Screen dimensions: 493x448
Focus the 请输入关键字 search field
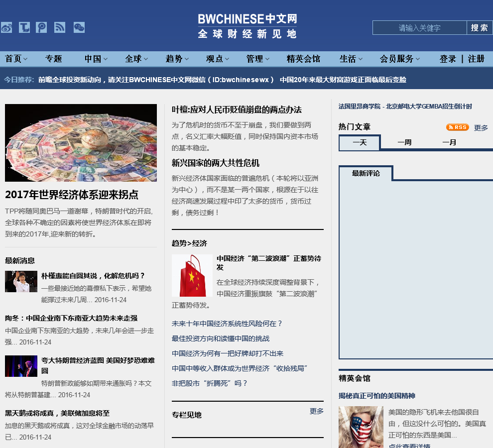tap(419, 28)
